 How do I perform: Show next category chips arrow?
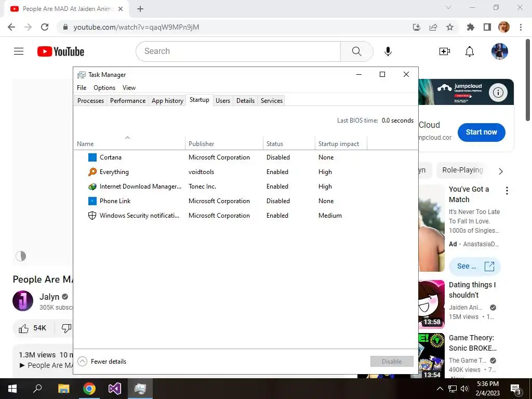click(501, 171)
